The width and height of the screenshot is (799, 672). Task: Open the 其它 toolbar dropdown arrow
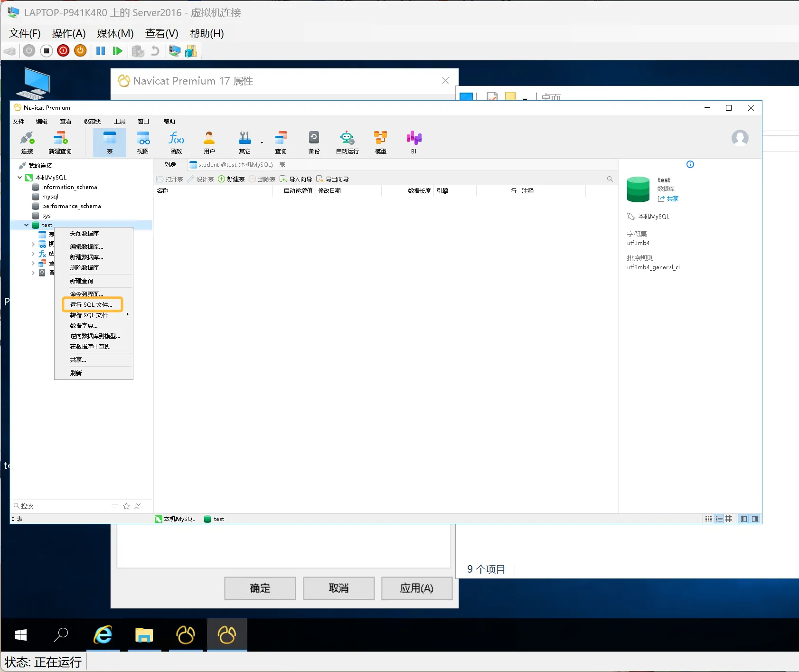click(262, 142)
